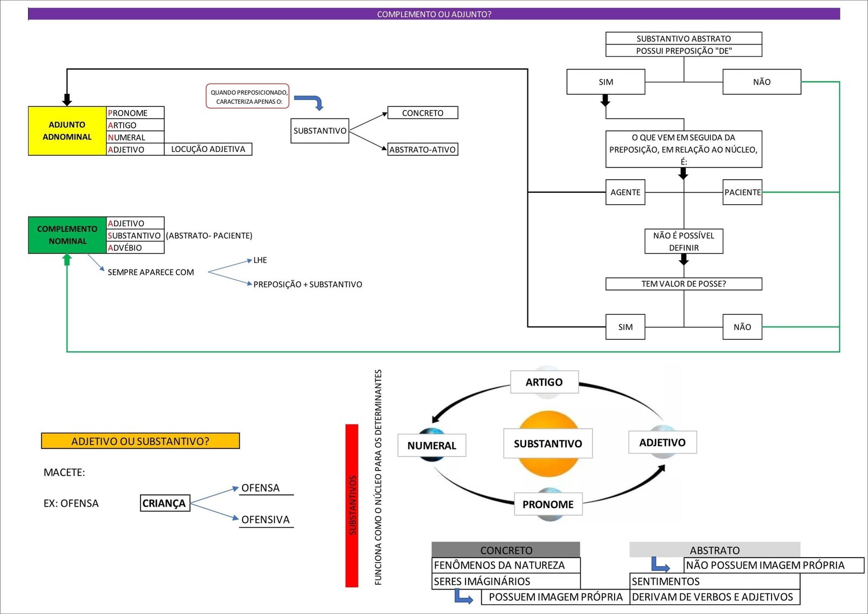Select the yellow ADJUNTO ADNOMINAL box
The image size is (868, 614).
click(67, 131)
